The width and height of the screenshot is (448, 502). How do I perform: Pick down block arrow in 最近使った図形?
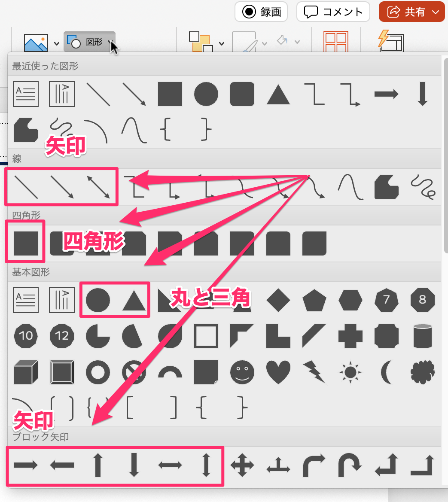pyautogui.click(x=423, y=94)
